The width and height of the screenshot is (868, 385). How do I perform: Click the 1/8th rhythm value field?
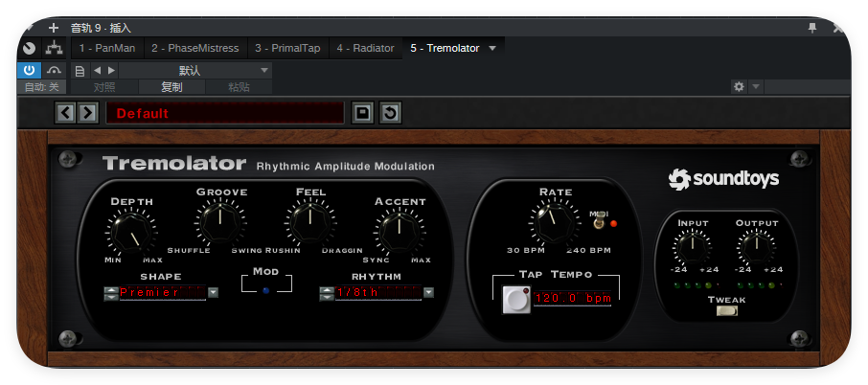click(x=377, y=293)
